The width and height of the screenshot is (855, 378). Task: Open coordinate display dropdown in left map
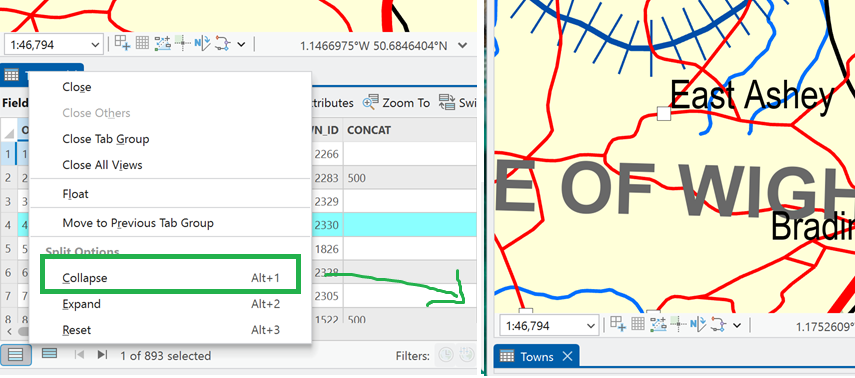[463, 45]
